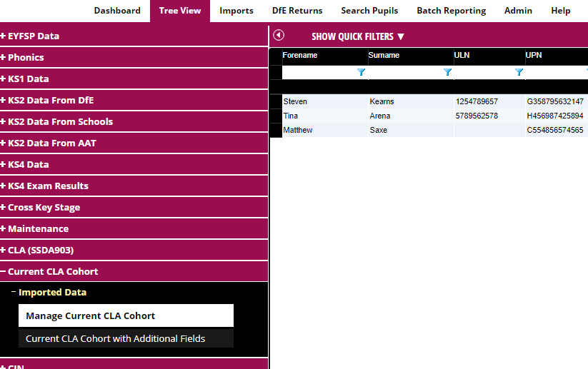The image size is (588, 369).
Task: Open the Dashboard tab
Action: coord(117,11)
